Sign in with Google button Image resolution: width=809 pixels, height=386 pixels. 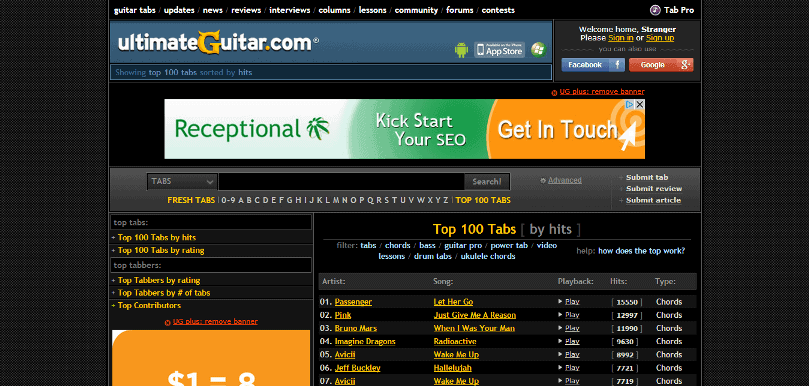[661, 65]
